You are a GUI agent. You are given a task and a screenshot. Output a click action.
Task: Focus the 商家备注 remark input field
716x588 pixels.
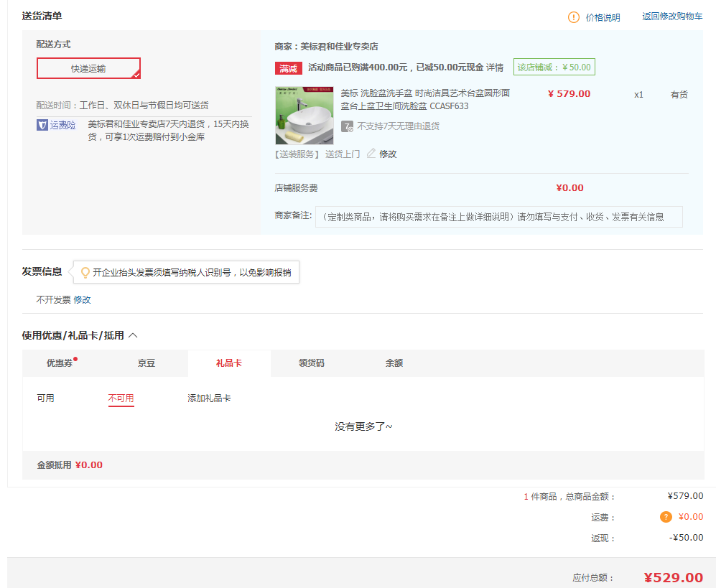[x=498, y=217]
